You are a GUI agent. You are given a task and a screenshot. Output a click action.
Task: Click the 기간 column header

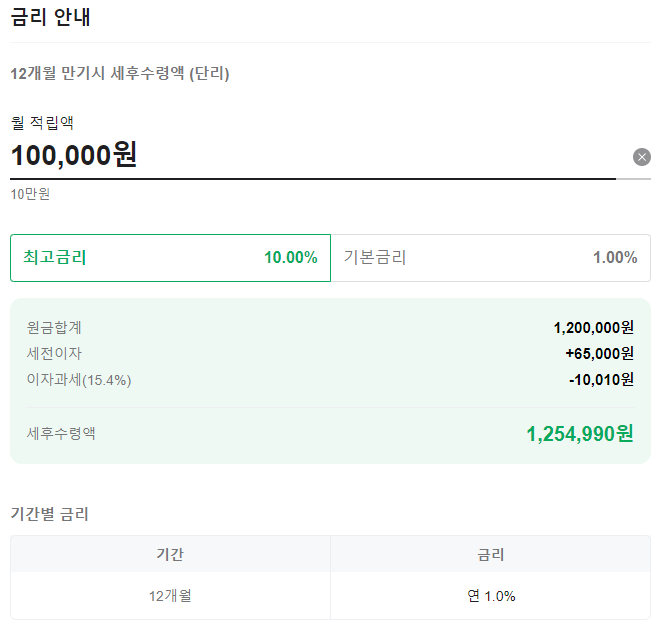tap(170, 554)
